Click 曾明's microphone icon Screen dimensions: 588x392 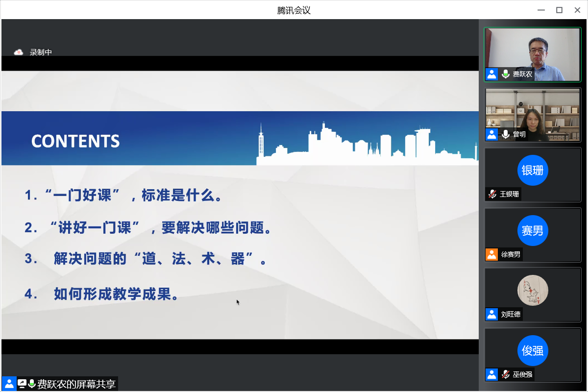coord(506,134)
